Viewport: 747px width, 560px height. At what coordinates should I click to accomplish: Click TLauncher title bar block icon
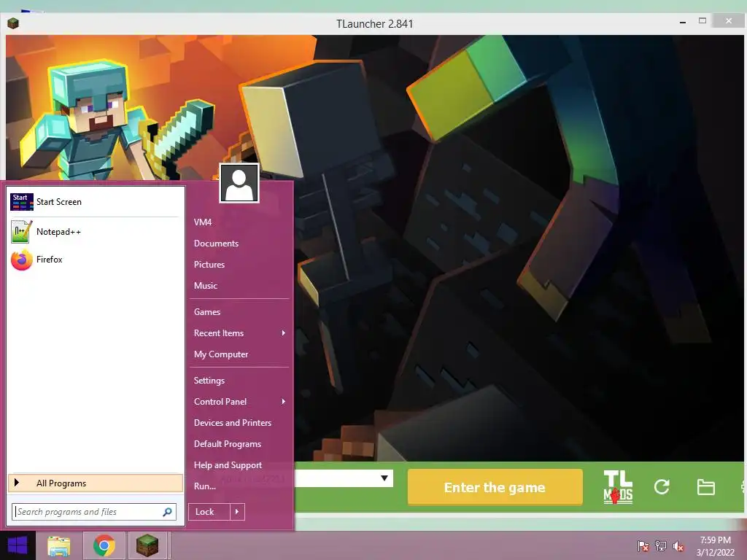click(x=13, y=23)
